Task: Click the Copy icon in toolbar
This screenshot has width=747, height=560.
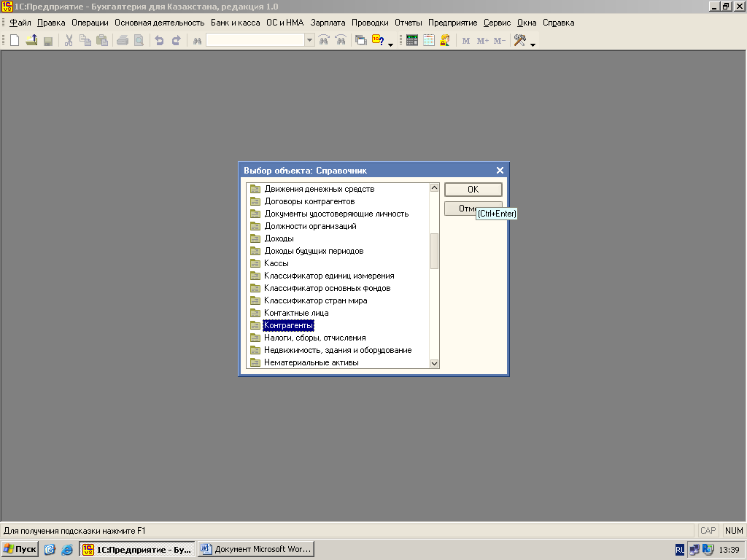Action: coord(85,41)
